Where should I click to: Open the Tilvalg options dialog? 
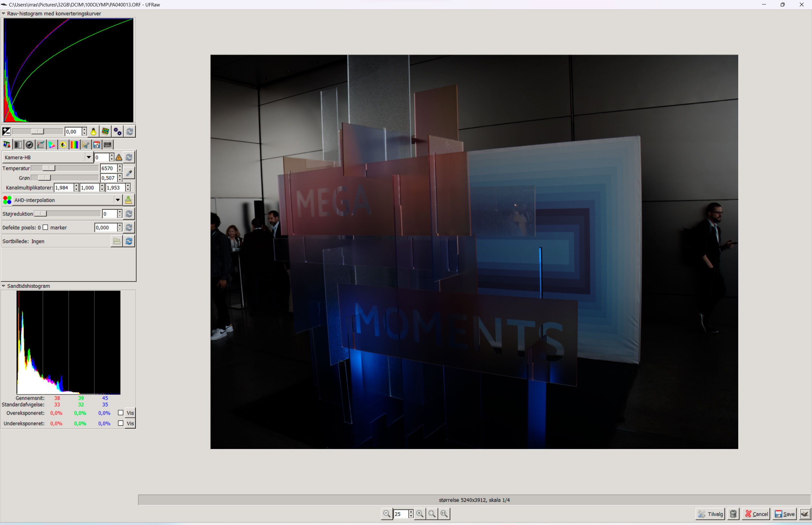point(710,514)
